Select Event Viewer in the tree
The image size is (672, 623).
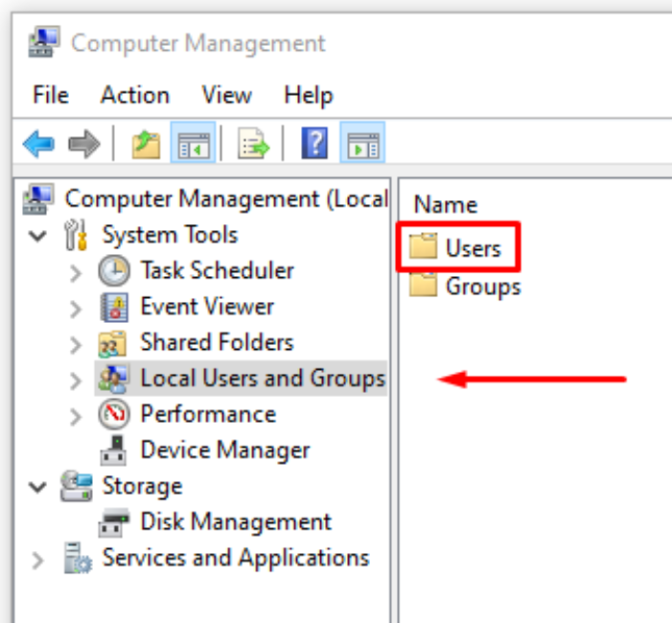click(206, 307)
